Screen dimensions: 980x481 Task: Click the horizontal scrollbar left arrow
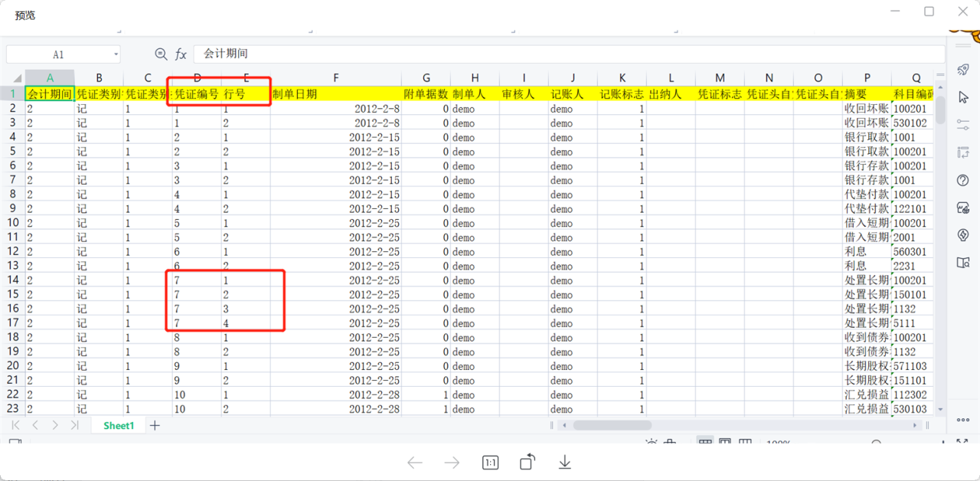(564, 425)
